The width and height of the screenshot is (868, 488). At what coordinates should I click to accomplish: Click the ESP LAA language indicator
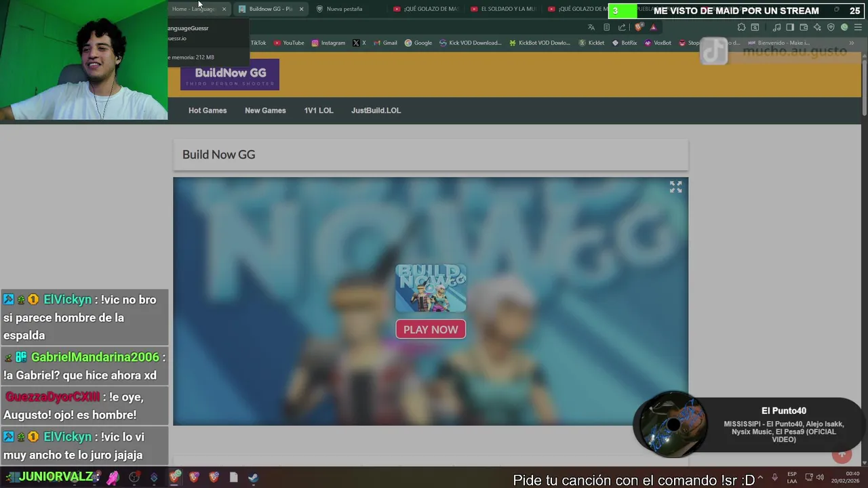792,477
